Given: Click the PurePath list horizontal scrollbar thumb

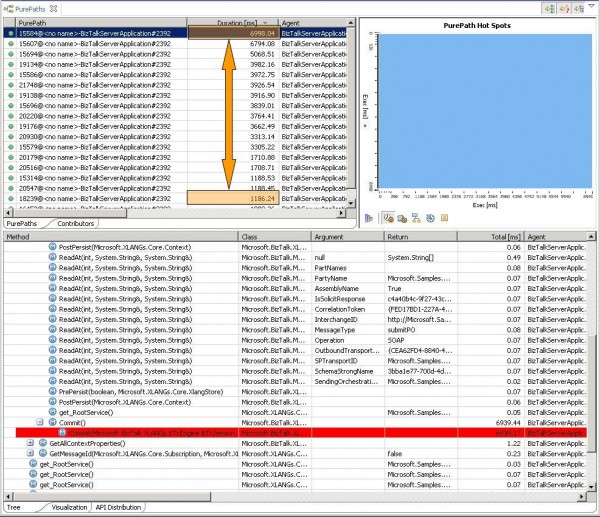Looking at the screenshot, I should click(69, 213).
